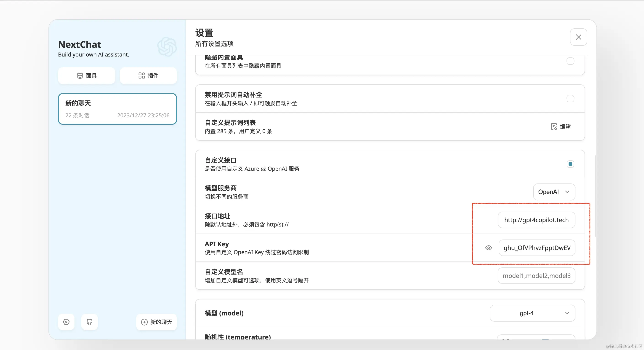The width and height of the screenshot is (644, 350).
Task: Click the NextChat logo icon
Action: (x=167, y=46)
